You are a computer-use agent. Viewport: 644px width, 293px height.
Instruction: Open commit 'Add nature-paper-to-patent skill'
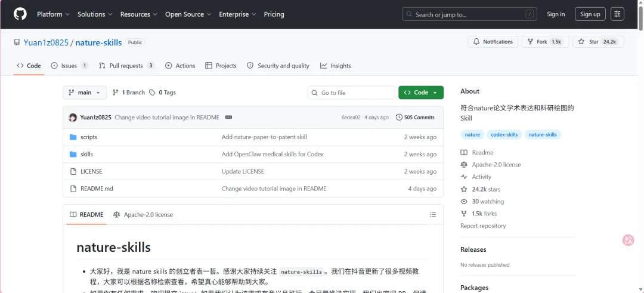coord(264,137)
